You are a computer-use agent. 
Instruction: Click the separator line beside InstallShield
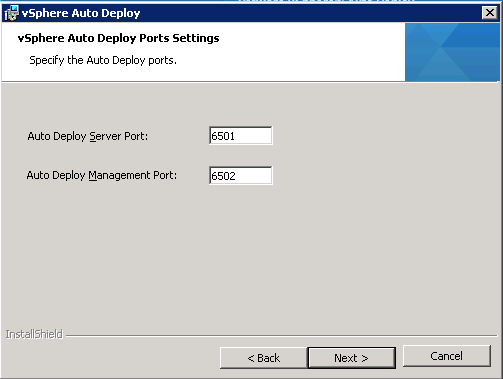click(281, 335)
